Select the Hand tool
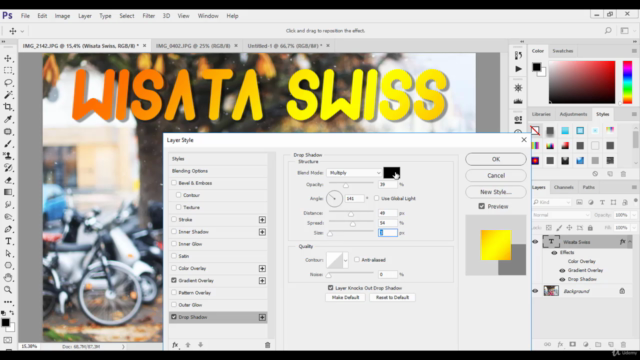 point(8,278)
